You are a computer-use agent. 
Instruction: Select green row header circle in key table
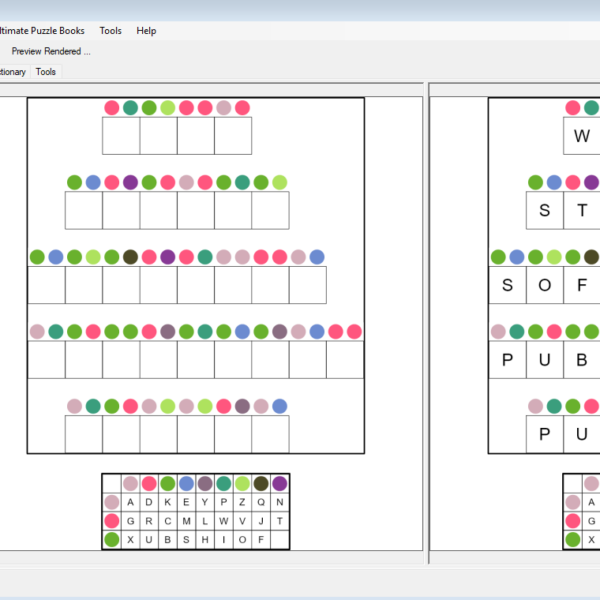tap(112, 540)
